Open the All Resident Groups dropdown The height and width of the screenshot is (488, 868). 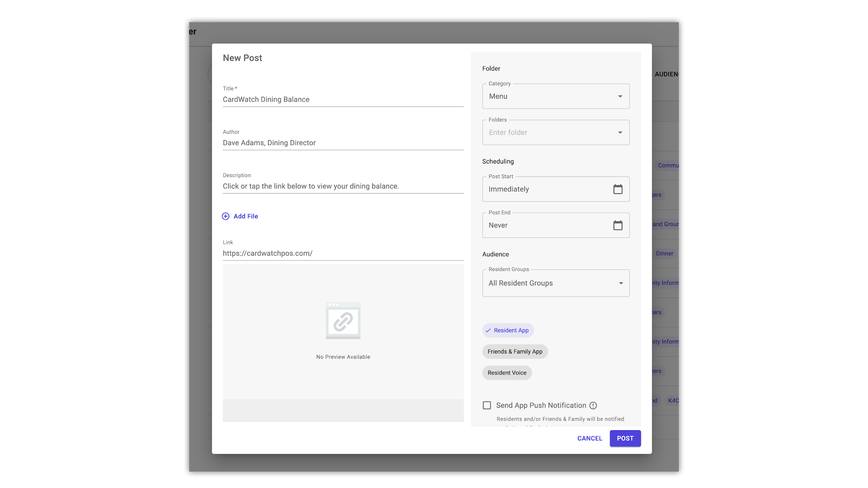[556, 283]
